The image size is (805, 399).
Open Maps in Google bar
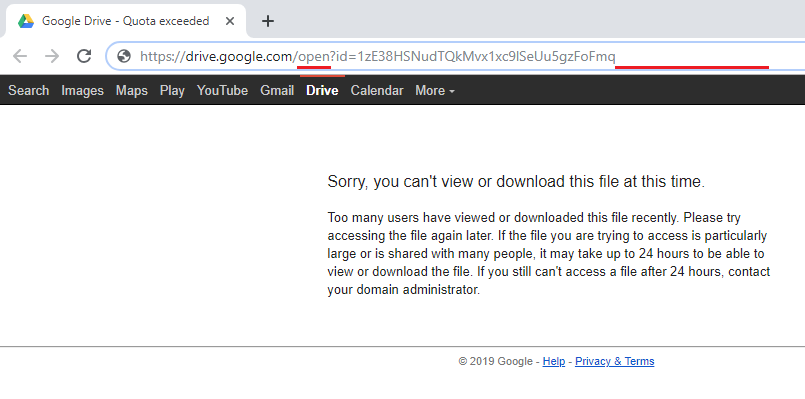click(131, 90)
